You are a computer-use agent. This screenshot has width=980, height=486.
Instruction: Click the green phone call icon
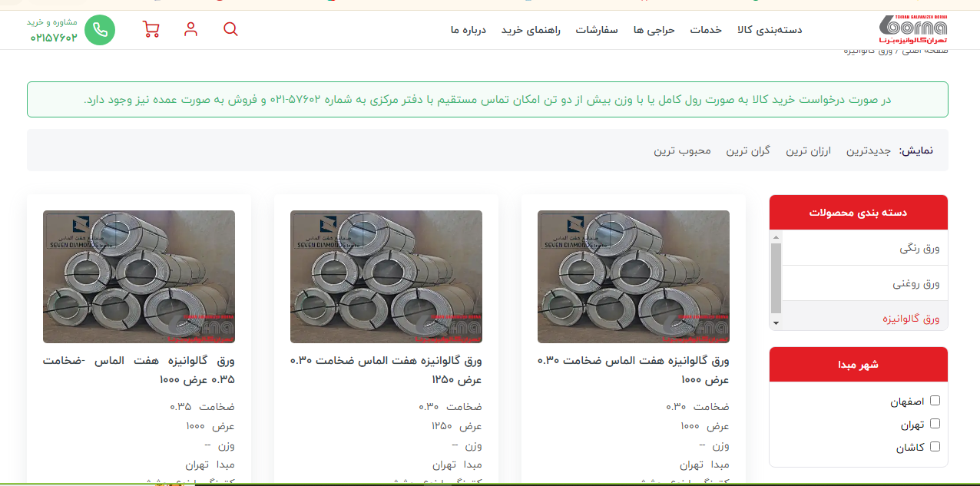(100, 30)
